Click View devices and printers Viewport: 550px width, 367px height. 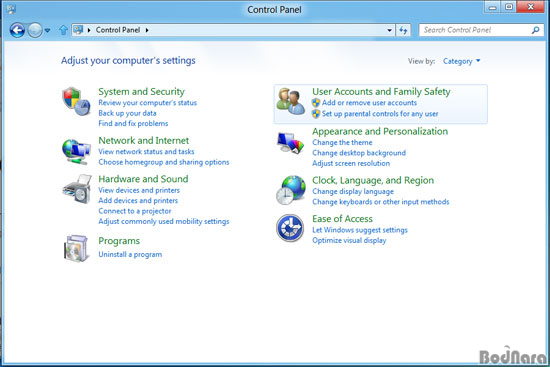139,190
